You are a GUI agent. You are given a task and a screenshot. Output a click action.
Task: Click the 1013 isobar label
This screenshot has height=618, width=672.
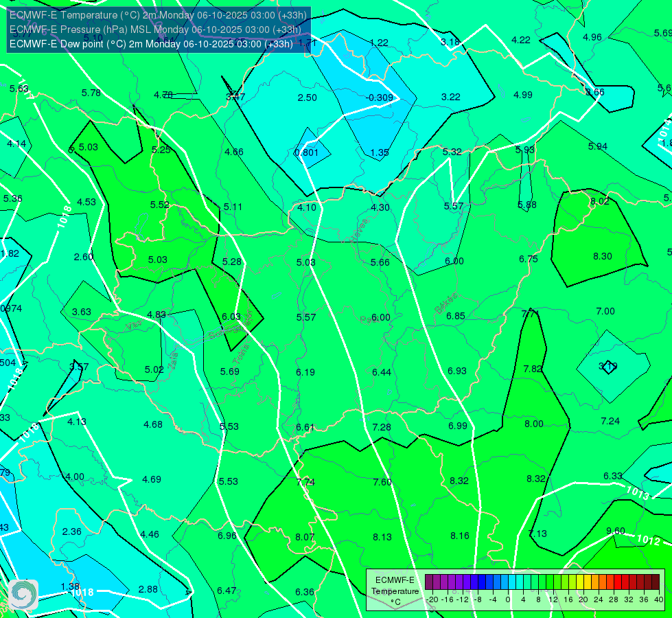637,492
